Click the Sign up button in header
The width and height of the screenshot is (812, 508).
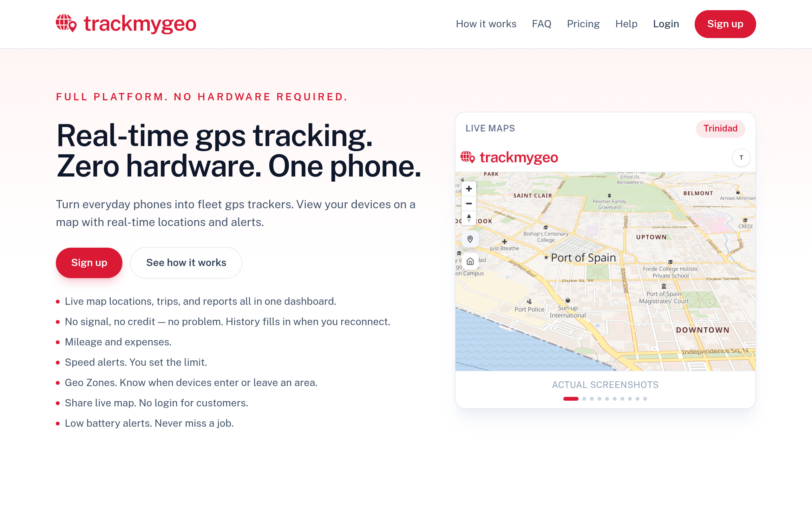(725, 24)
